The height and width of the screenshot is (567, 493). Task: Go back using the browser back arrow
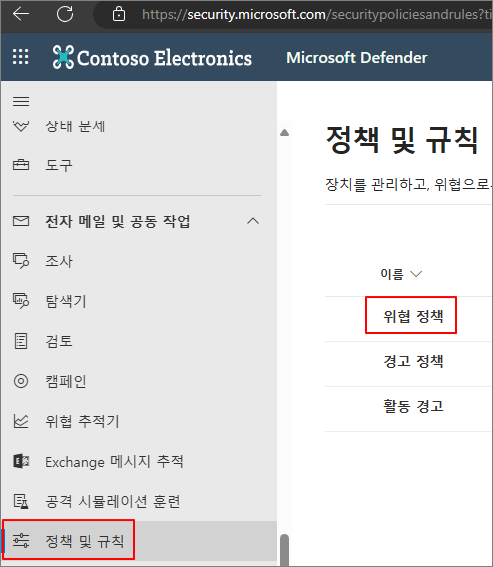click(x=21, y=14)
